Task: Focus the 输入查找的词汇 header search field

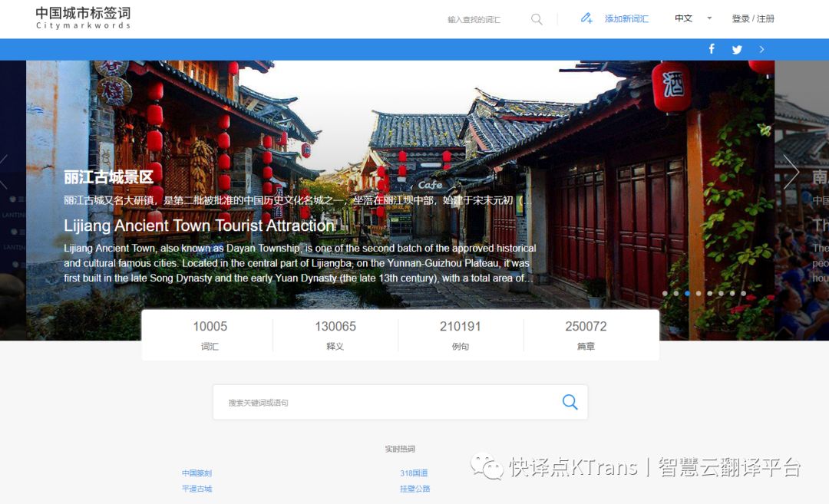Action: pyautogui.click(x=484, y=19)
